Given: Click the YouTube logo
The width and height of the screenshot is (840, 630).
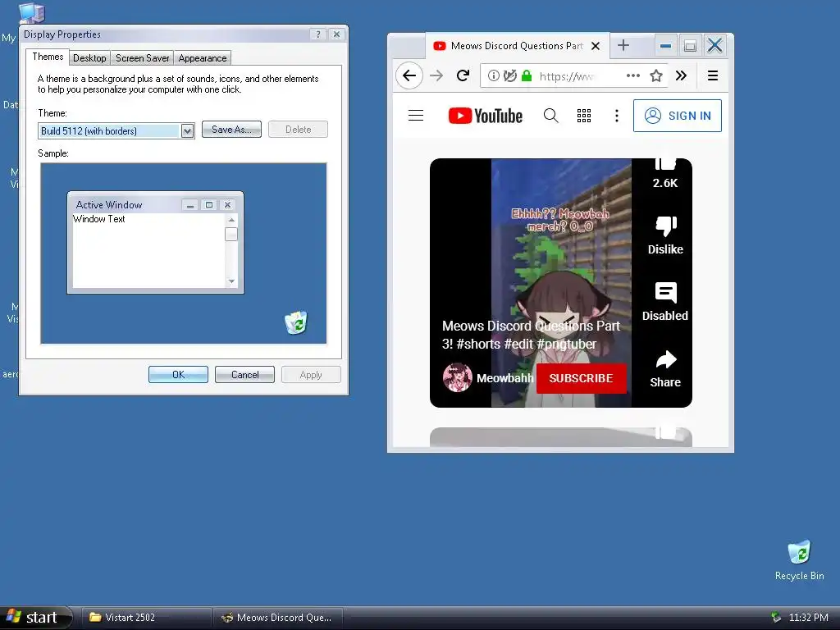Looking at the screenshot, I should (486, 116).
